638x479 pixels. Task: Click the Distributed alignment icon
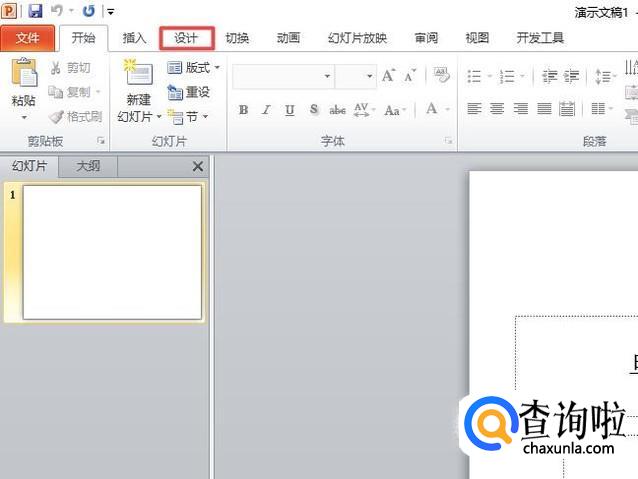[x=567, y=109]
